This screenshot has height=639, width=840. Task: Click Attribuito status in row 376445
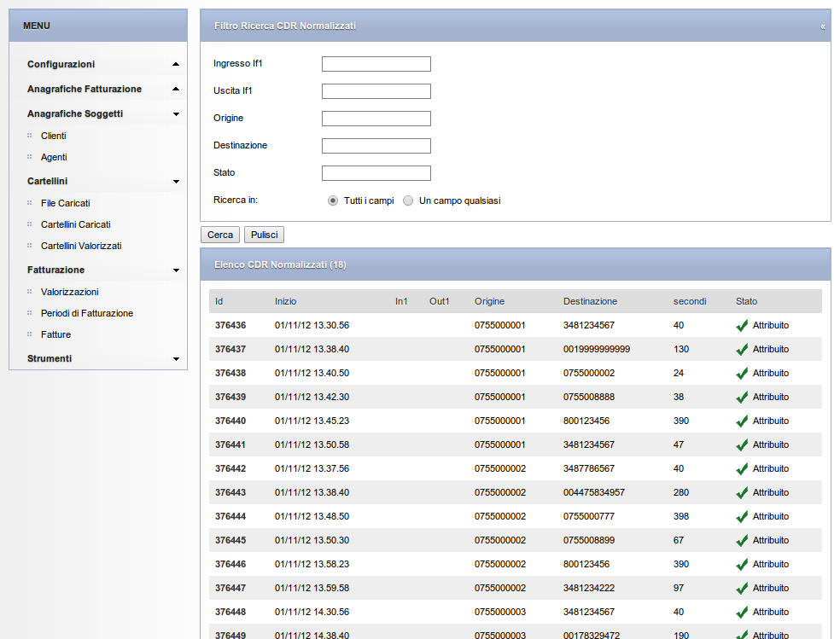(770, 541)
